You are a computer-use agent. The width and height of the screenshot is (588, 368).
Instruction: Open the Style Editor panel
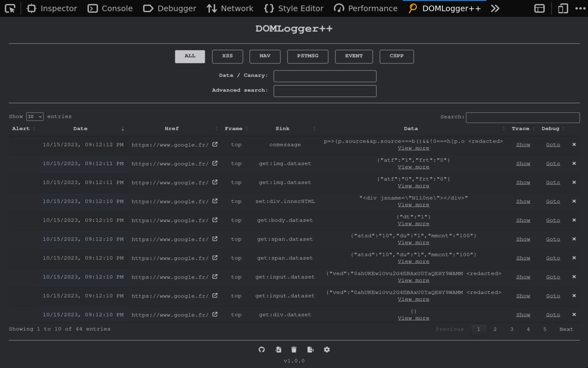(x=294, y=8)
